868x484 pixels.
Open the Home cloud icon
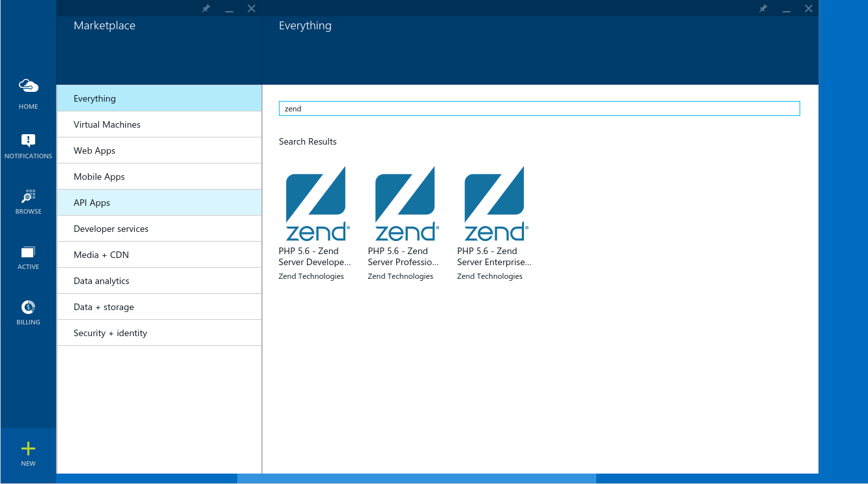29,85
